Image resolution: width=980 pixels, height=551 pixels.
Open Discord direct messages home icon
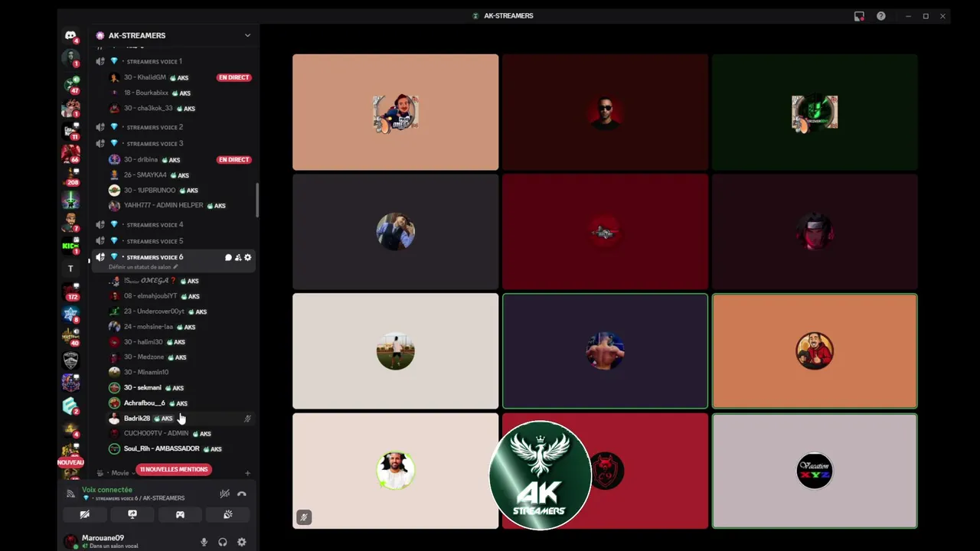tap(70, 35)
